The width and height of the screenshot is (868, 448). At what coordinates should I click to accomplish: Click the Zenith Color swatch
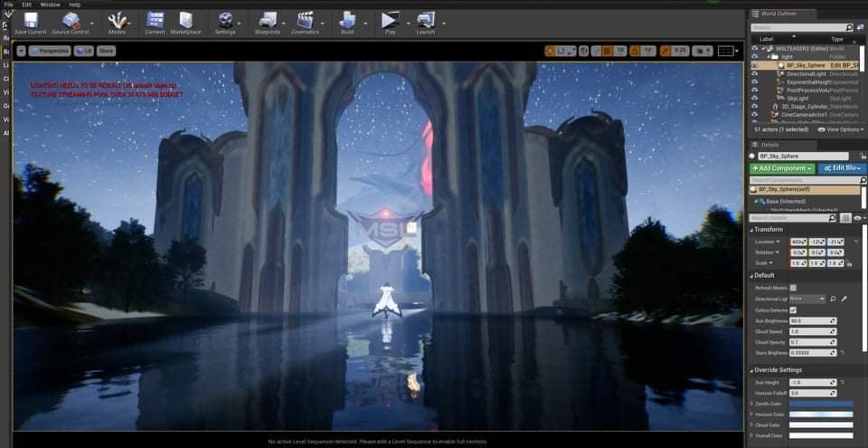point(821,403)
